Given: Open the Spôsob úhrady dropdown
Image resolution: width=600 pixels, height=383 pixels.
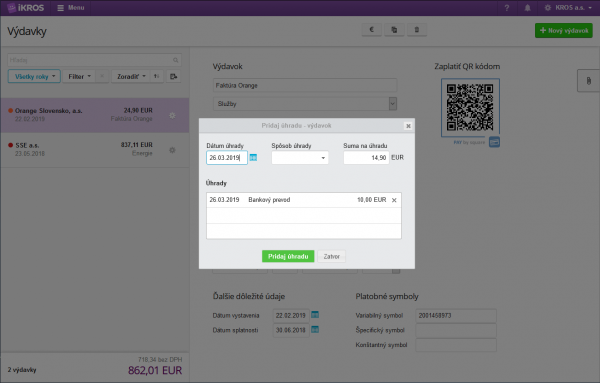Looking at the screenshot, I should (x=300, y=158).
